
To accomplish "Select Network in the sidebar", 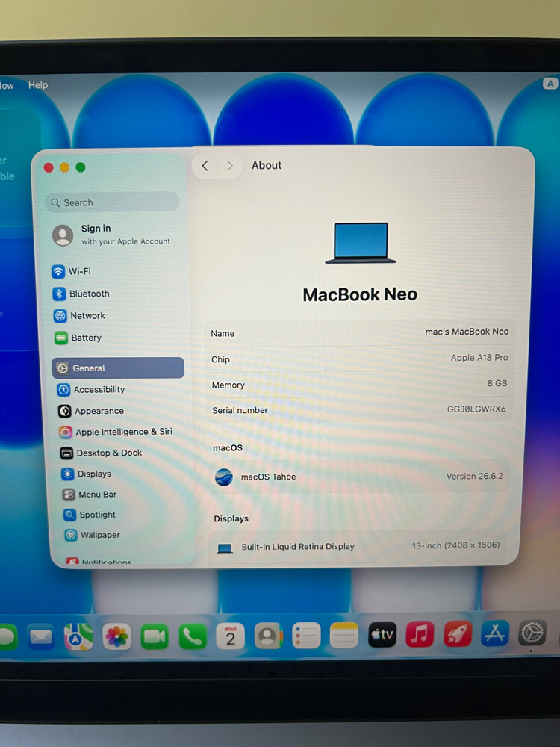I will 80,315.
